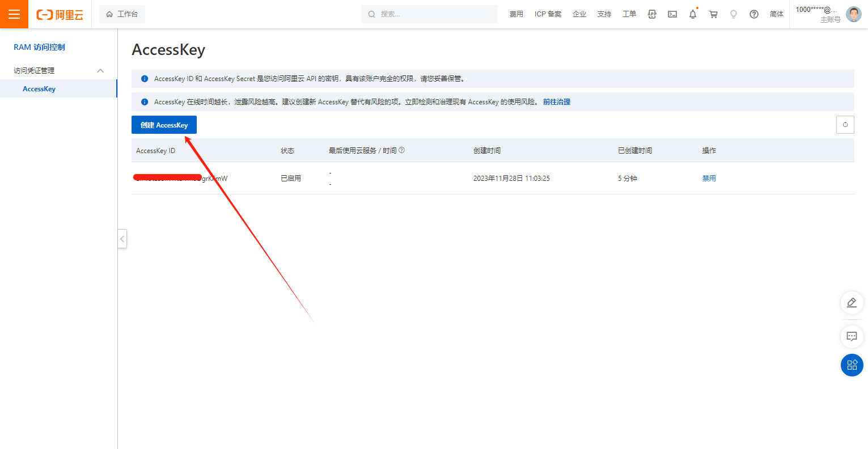
Task: Click the lightbulb suggestions icon
Action: 734,14
